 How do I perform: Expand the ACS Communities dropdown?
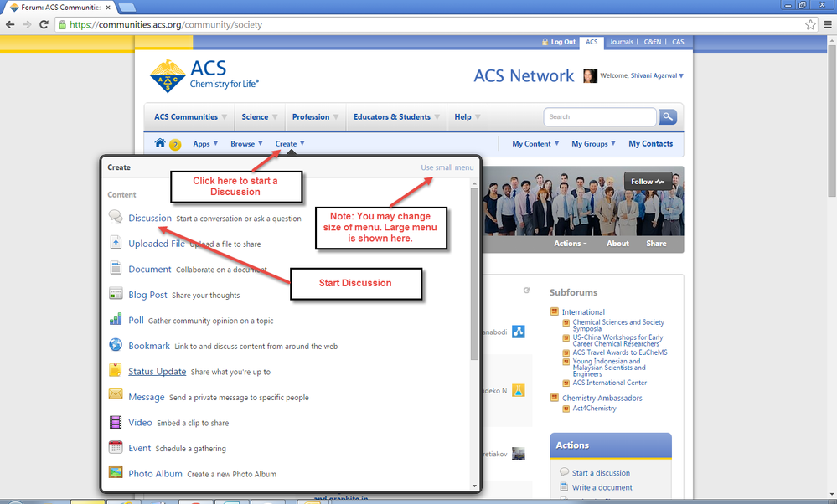pyautogui.click(x=190, y=117)
